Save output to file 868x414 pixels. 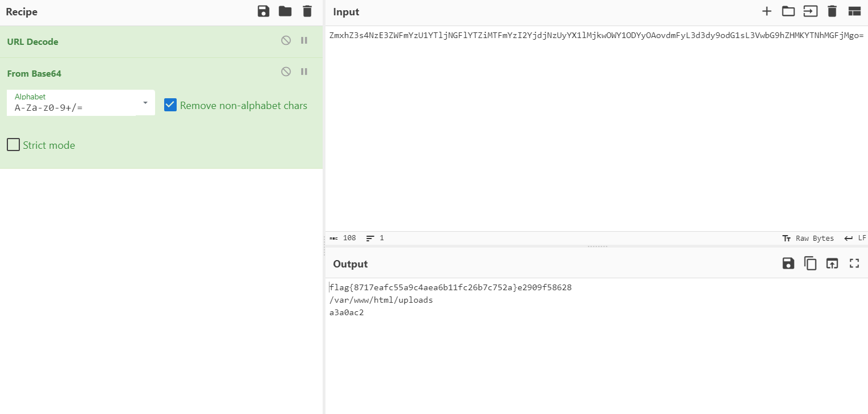pyautogui.click(x=788, y=264)
